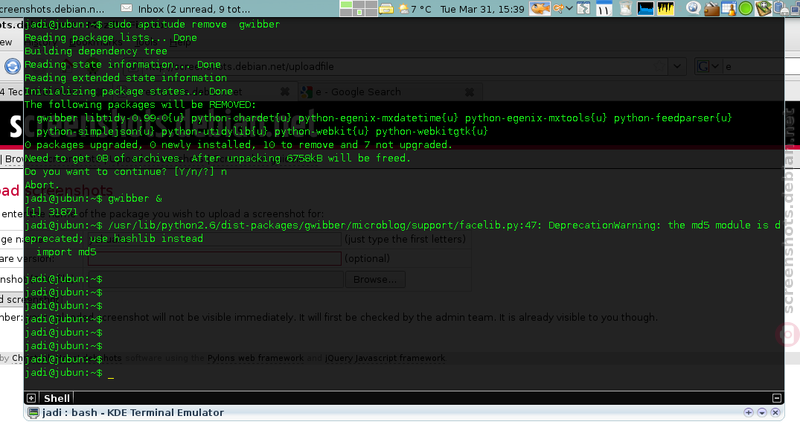The image size is (800, 445).
Task: Click the 'gwibber &' command line in terminal
Action: pyautogui.click(x=93, y=198)
